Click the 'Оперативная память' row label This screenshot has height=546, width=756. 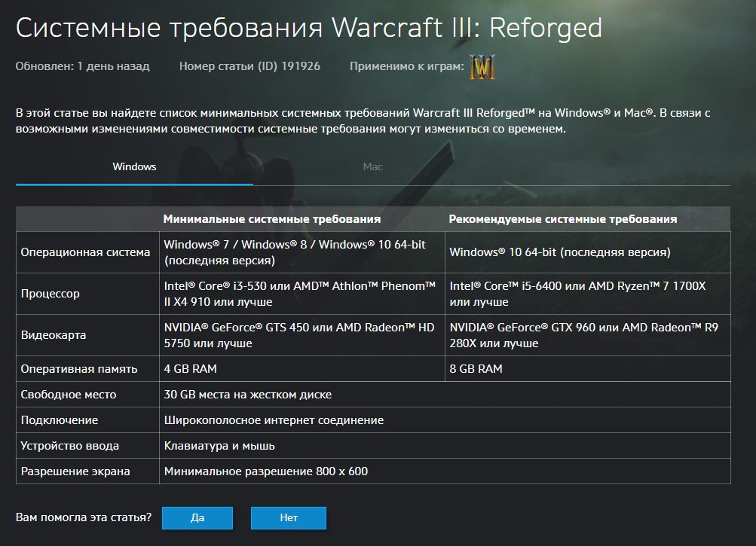(79, 369)
